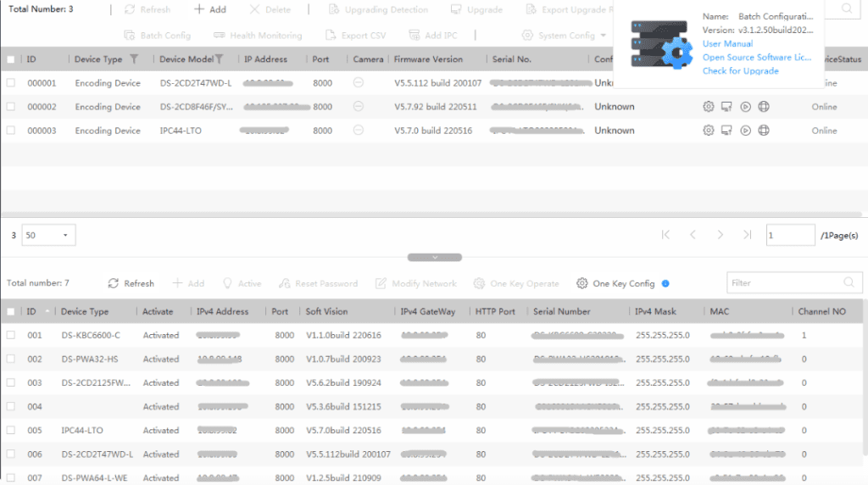Expand the System Config dropdown
The height and width of the screenshot is (485, 868).
[604, 36]
